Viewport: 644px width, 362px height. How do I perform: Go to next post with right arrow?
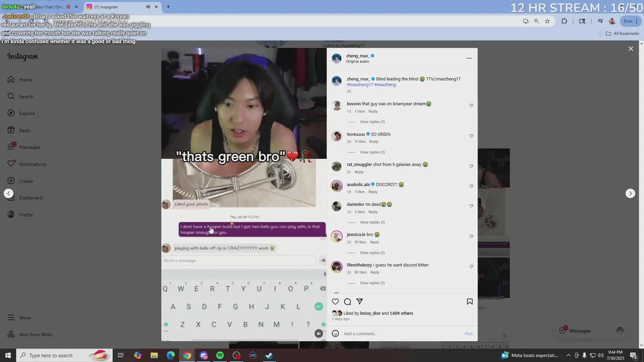coord(630,194)
